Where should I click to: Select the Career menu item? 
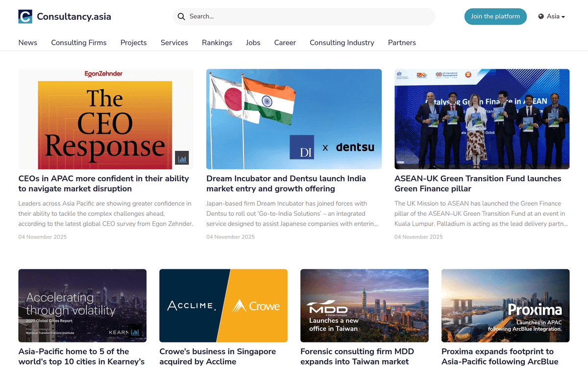285,43
